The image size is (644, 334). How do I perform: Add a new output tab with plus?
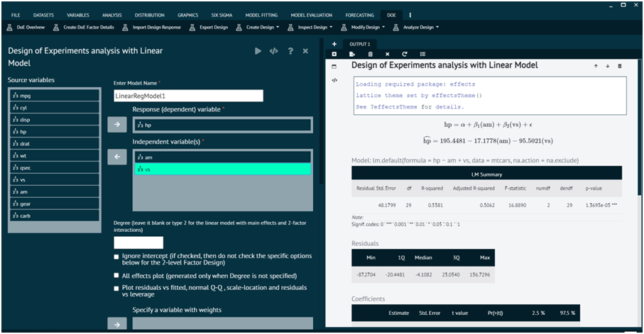click(x=334, y=44)
